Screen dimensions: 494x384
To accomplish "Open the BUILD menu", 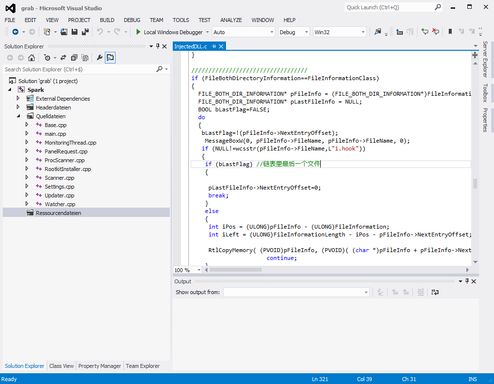I will (x=107, y=20).
